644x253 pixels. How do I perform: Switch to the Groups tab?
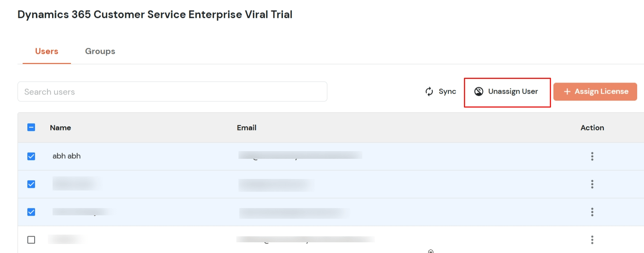click(100, 51)
